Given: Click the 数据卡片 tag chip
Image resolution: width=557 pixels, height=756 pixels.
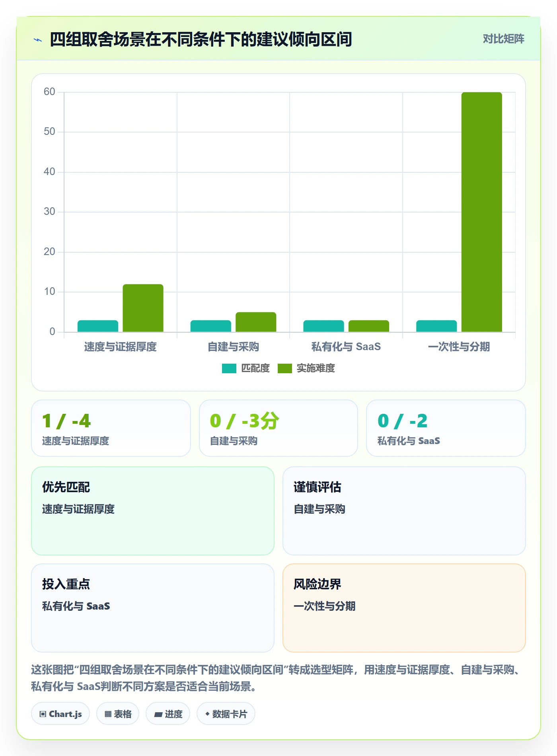Looking at the screenshot, I should pyautogui.click(x=226, y=714).
